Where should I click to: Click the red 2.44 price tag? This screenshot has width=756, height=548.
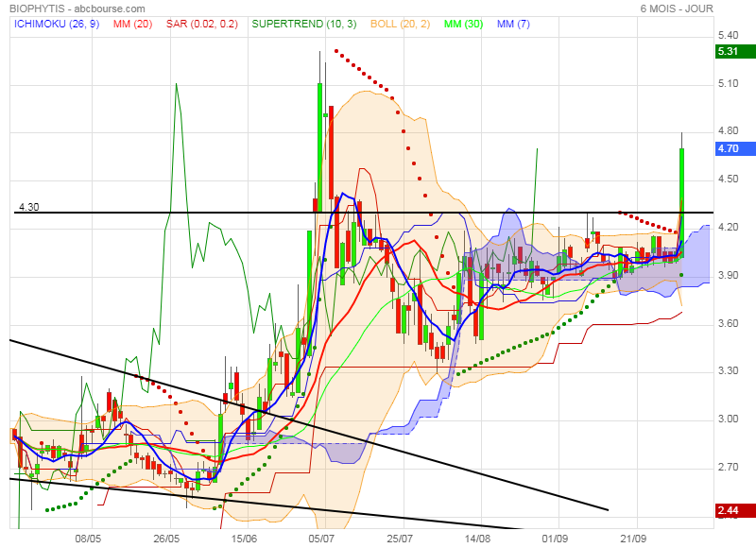click(736, 510)
